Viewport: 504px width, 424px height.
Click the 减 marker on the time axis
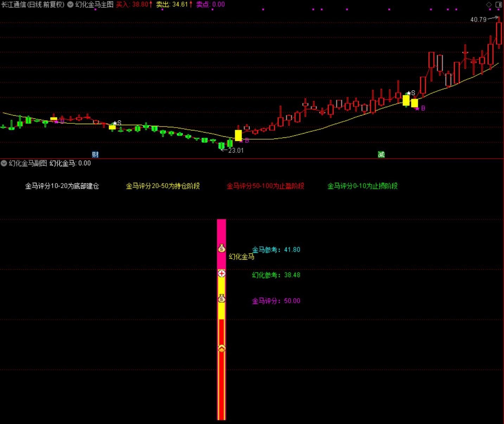[x=381, y=154]
